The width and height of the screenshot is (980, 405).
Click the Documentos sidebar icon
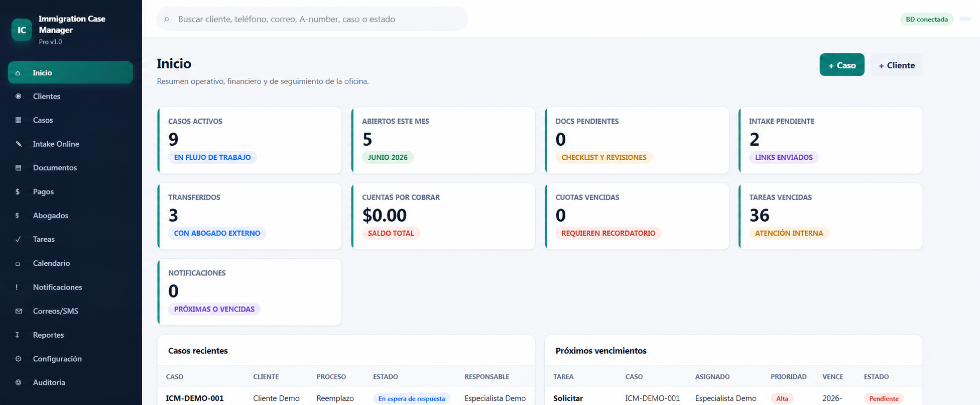18,168
